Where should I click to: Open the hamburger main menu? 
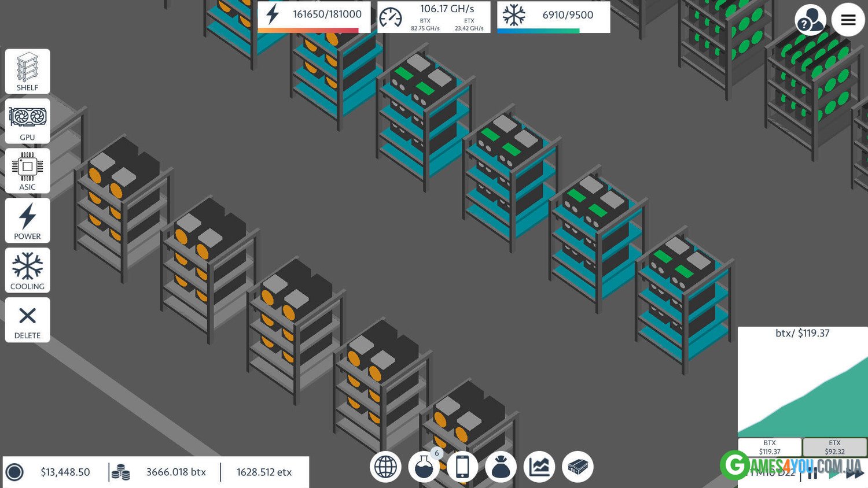(x=848, y=20)
